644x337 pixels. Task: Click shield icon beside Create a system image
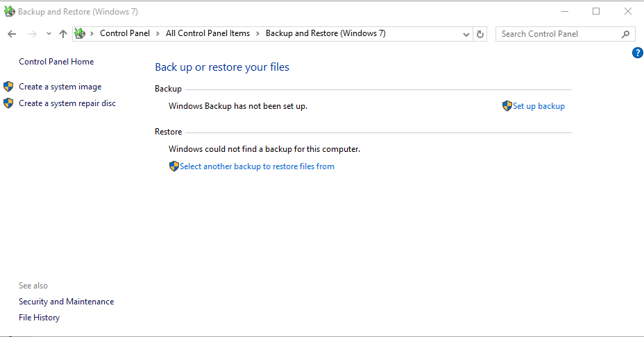click(x=8, y=87)
